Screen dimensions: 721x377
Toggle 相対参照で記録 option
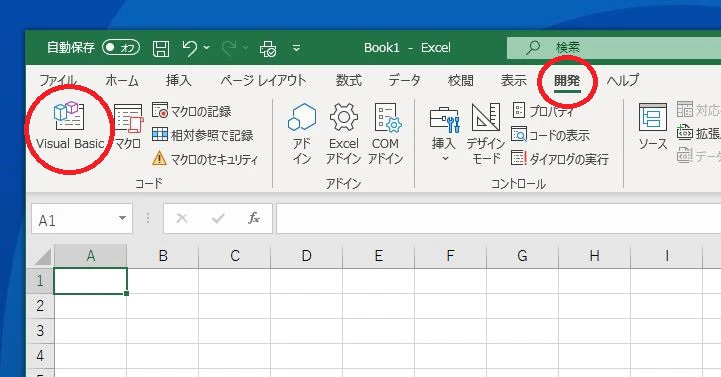click(x=202, y=135)
